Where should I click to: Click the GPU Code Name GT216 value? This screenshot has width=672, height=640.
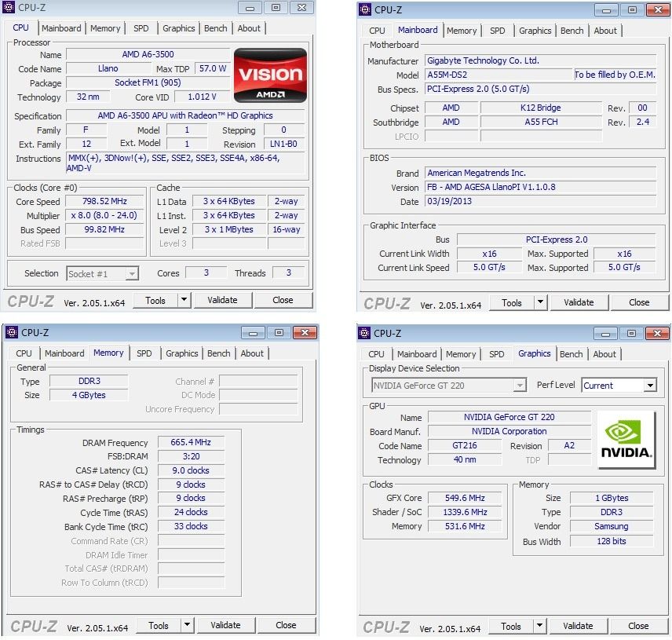[465, 445]
